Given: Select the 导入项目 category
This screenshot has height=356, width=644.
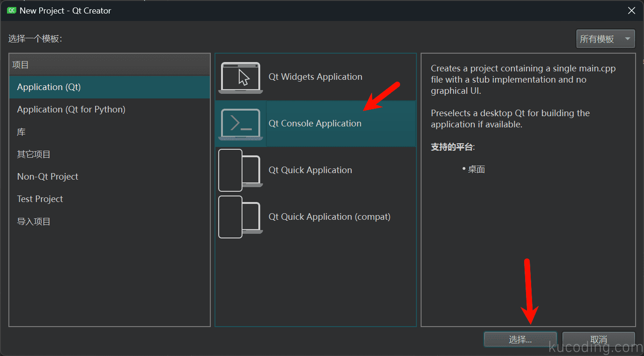Looking at the screenshot, I should tap(110, 222).
